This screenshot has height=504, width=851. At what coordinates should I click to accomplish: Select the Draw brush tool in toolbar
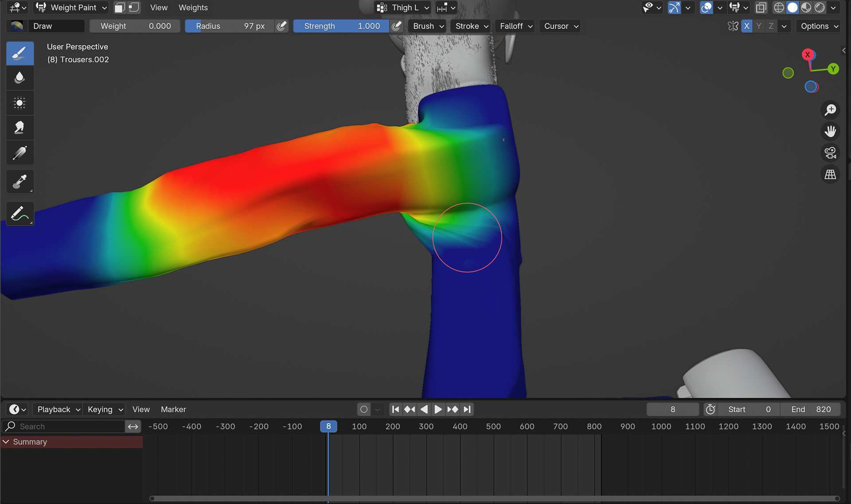tap(20, 54)
